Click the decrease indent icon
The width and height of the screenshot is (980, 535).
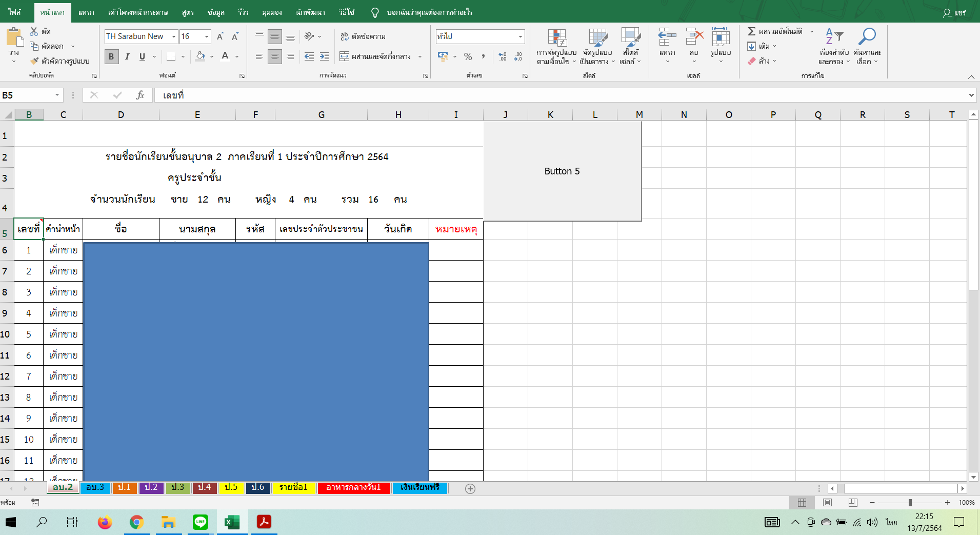pos(309,56)
